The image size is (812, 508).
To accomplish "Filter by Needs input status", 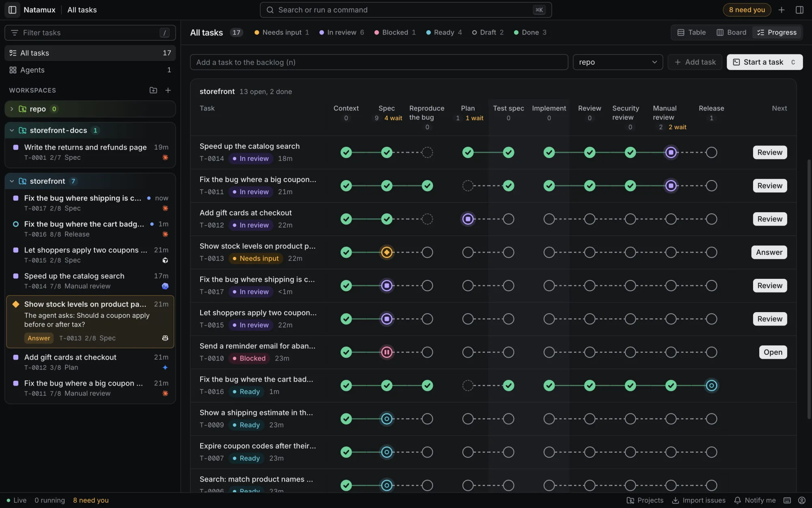I will [x=282, y=33].
